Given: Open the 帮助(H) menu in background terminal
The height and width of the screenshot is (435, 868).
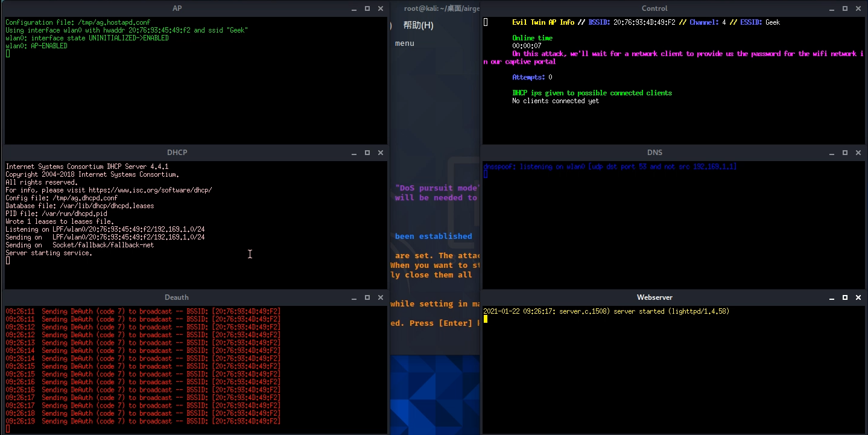Looking at the screenshot, I should (418, 25).
